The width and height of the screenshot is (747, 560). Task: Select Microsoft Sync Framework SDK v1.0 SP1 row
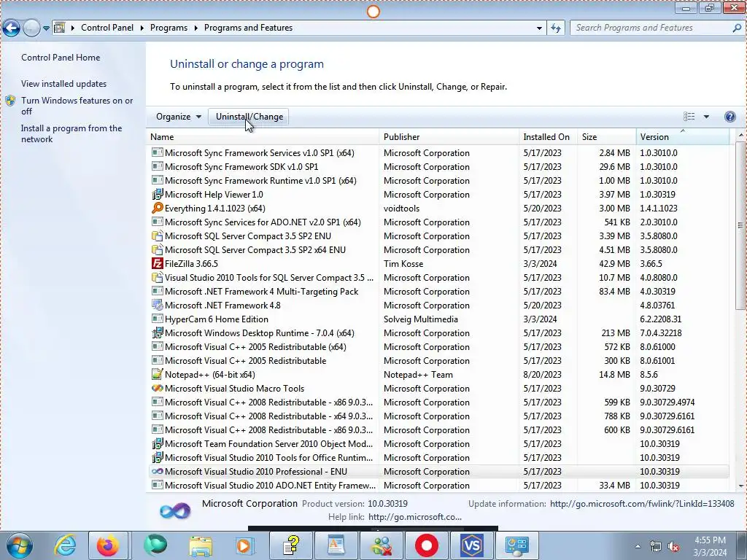[x=440, y=167]
